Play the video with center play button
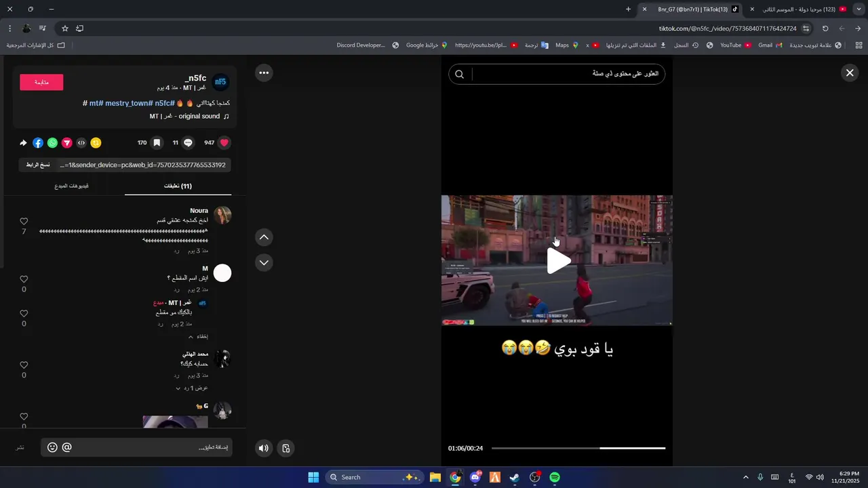The width and height of the screenshot is (868, 488). point(558,261)
